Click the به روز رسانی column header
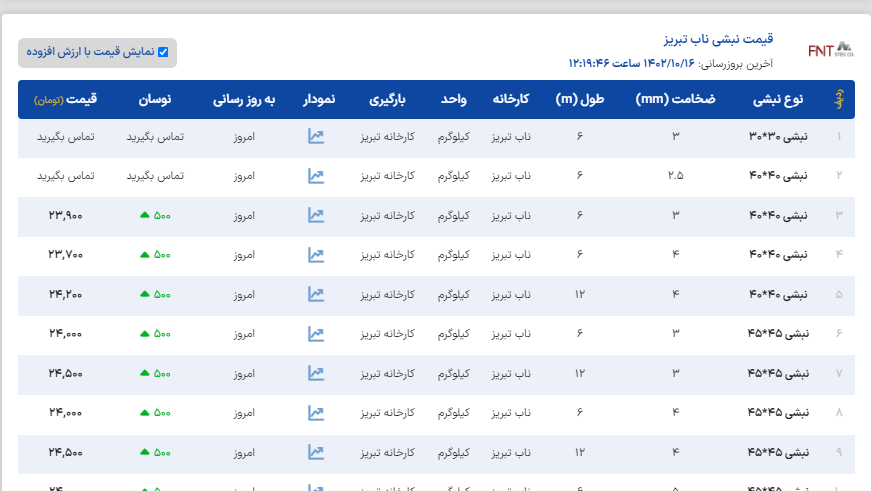Screen dimensions: 872x491 (x=243, y=100)
